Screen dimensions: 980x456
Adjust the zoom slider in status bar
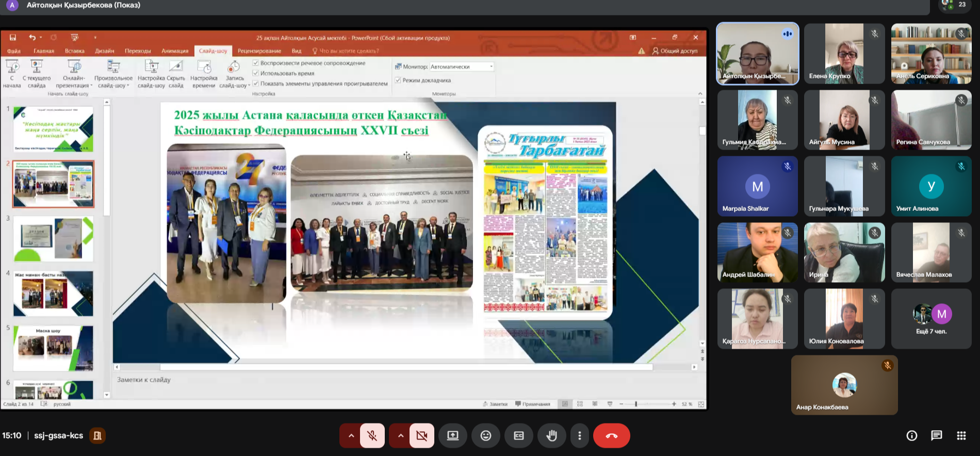[x=636, y=404]
